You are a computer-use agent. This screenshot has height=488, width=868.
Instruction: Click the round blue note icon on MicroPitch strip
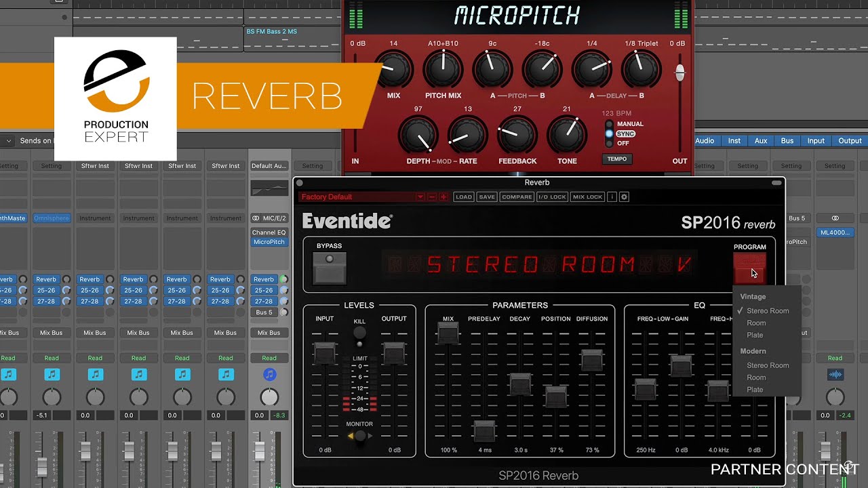pyautogui.click(x=269, y=374)
